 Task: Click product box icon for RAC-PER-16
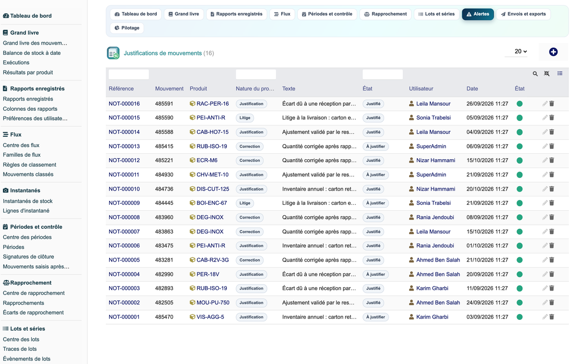click(x=193, y=104)
